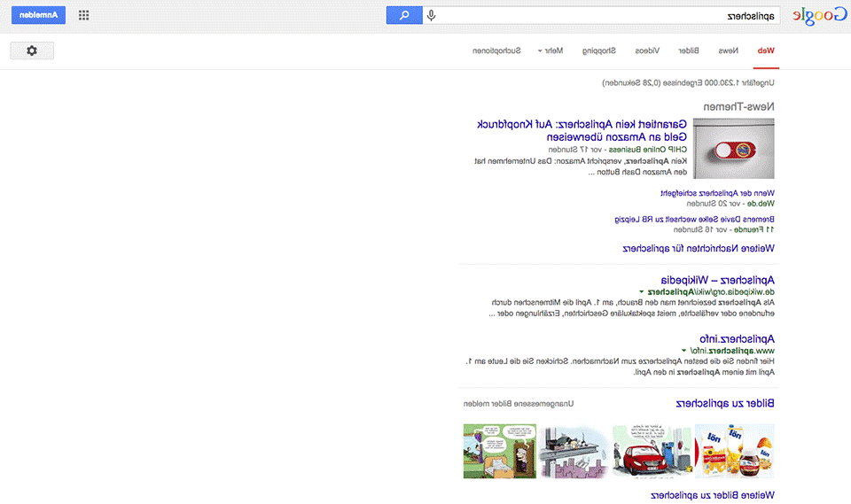Click source text CHIP Online Business

coord(648,149)
